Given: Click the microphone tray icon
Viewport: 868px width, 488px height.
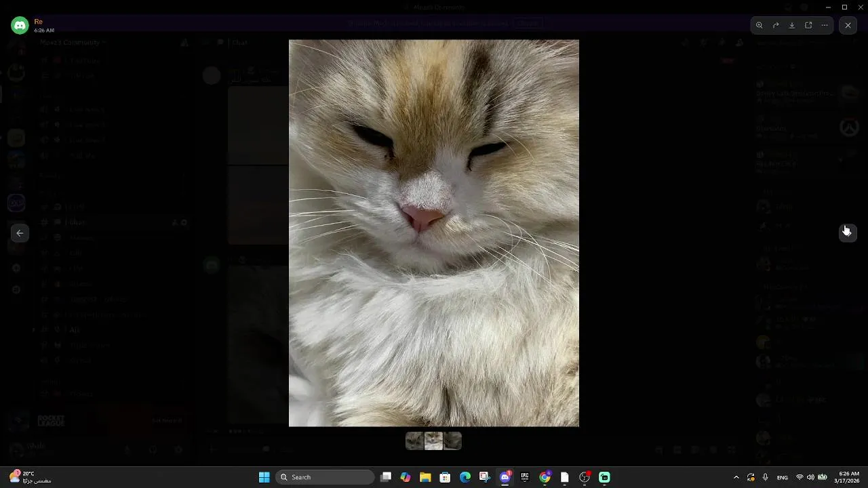Looking at the screenshot, I should point(765,477).
